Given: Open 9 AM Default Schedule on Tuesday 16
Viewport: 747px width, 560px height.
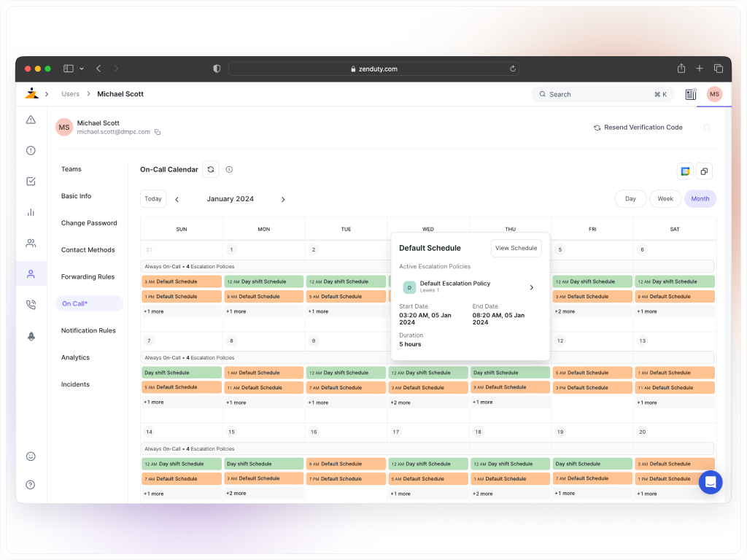Looking at the screenshot, I should click(x=346, y=464).
